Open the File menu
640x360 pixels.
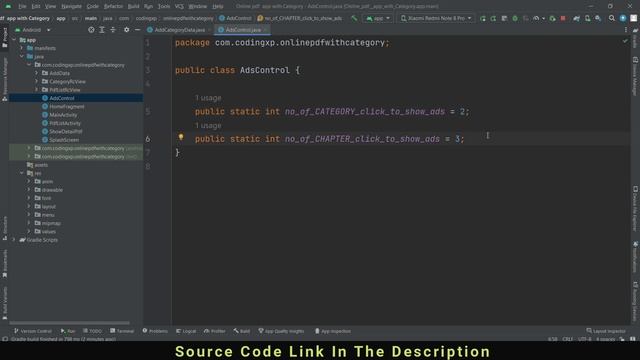click(22, 6)
